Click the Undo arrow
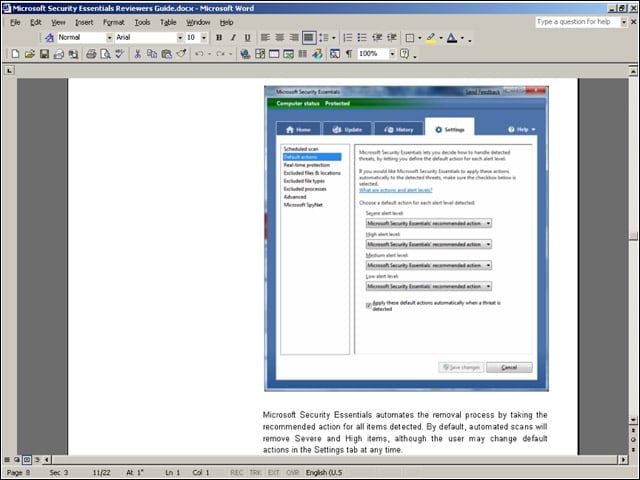Screen dimensions: 640x480 point(199,54)
